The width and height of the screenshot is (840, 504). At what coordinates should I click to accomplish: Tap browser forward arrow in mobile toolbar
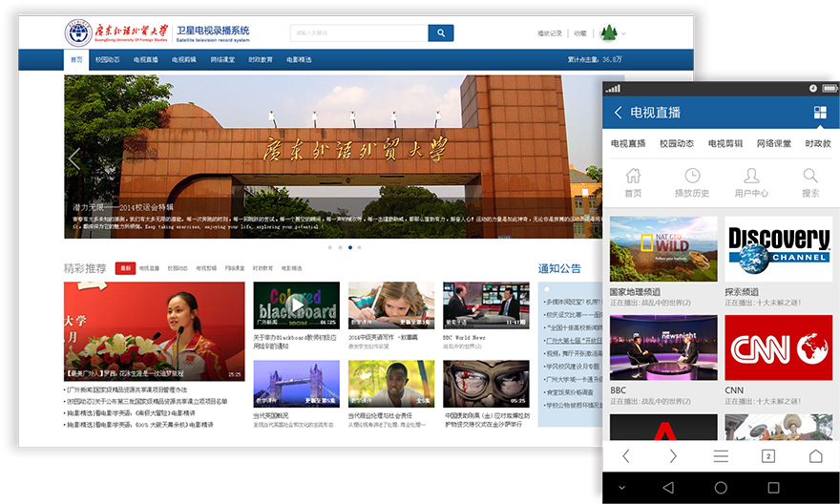coord(673,456)
